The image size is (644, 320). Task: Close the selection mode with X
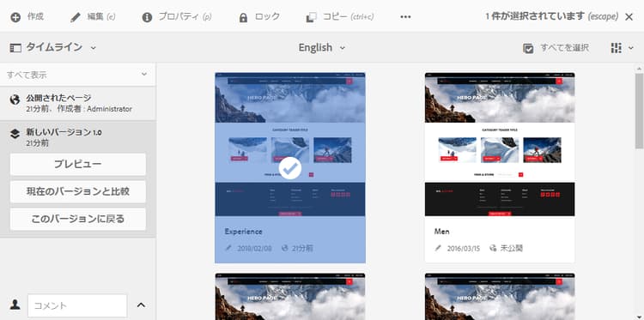tap(629, 17)
